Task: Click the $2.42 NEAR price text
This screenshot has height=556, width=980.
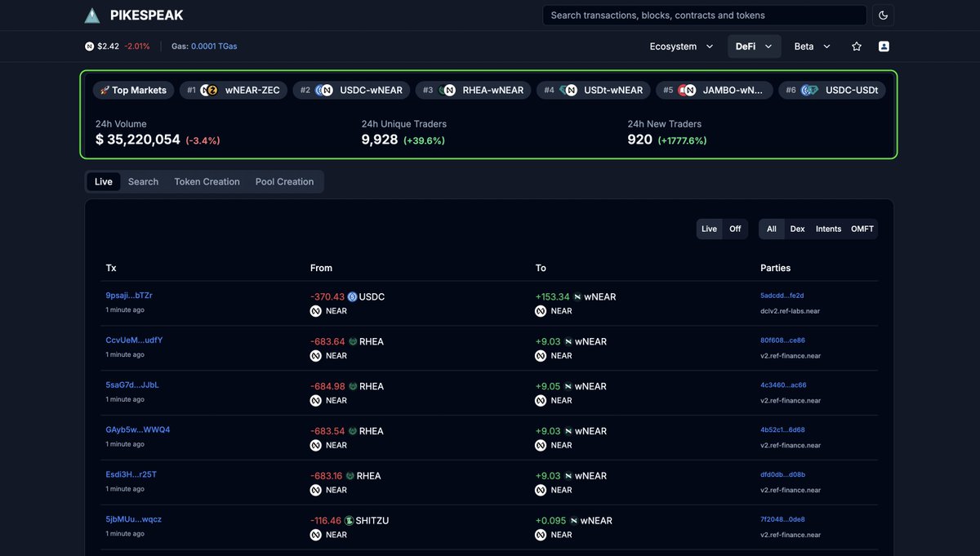Action: coord(109,47)
